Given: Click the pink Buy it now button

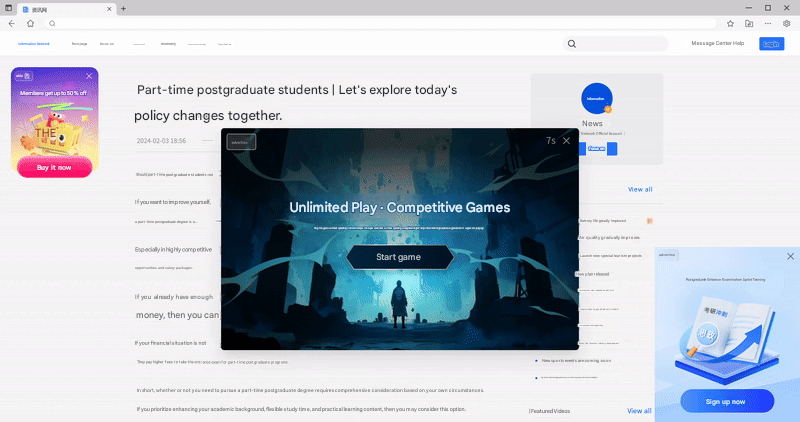Looking at the screenshot, I should [54, 167].
